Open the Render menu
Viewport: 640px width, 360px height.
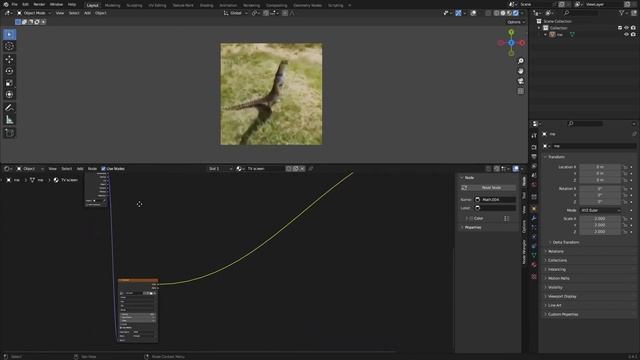(x=39, y=4)
